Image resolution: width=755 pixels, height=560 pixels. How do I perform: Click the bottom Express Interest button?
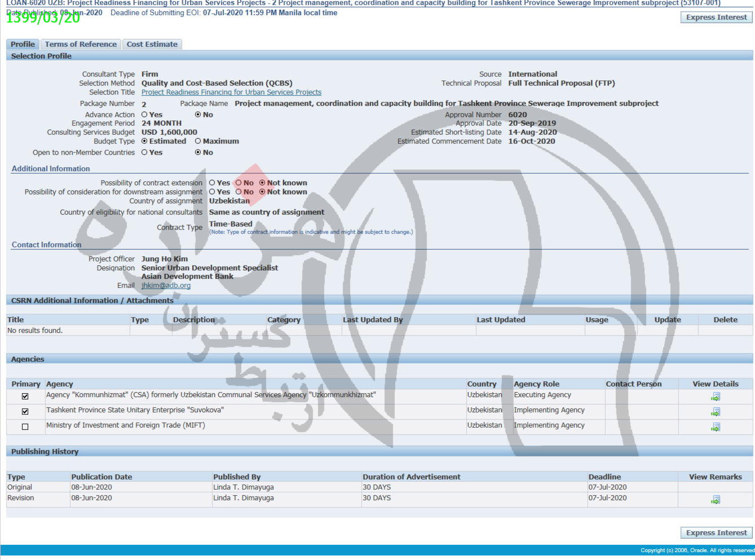click(x=716, y=533)
